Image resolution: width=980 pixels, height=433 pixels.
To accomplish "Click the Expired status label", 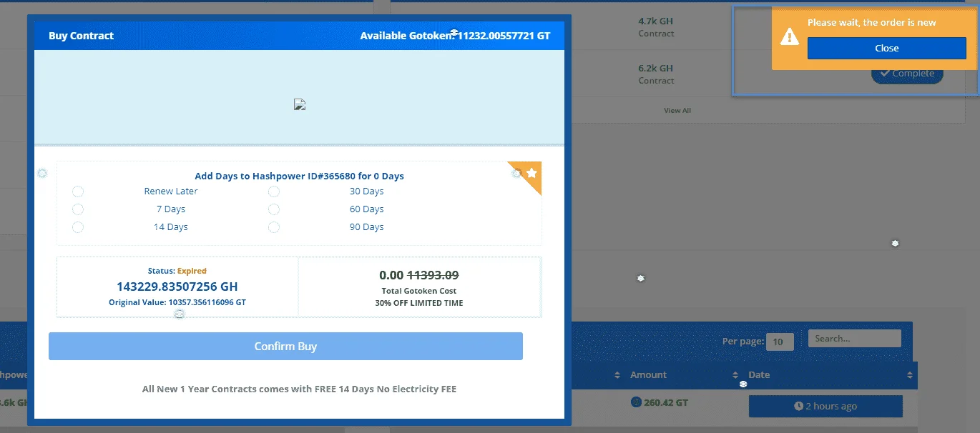I will [192, 271].
